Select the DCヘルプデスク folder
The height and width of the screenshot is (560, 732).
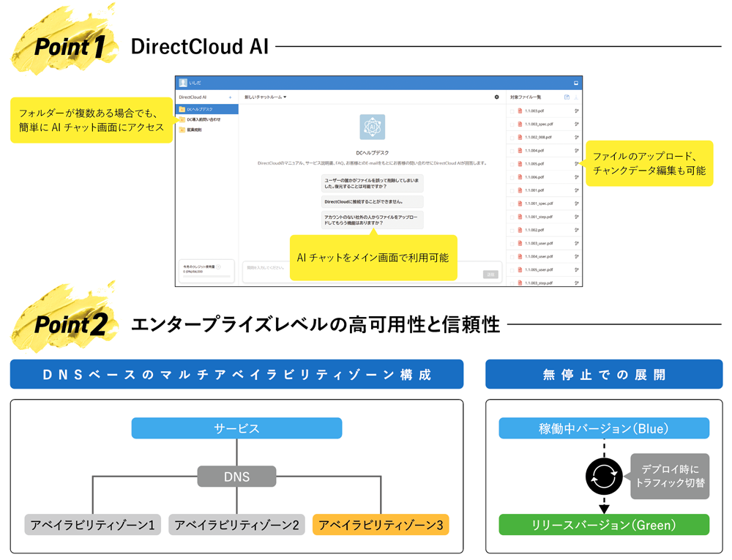coord(207,109)
